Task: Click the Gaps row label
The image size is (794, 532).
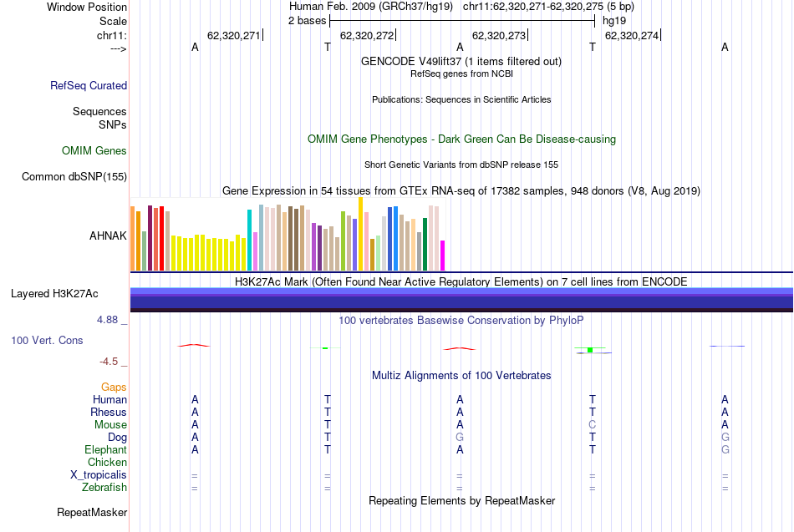Action: pos(114,388)
